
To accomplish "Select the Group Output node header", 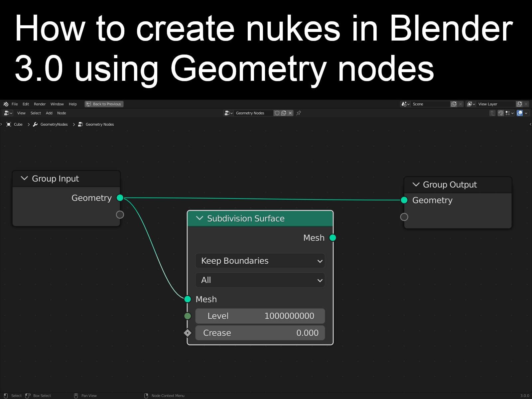I will 458,185.
